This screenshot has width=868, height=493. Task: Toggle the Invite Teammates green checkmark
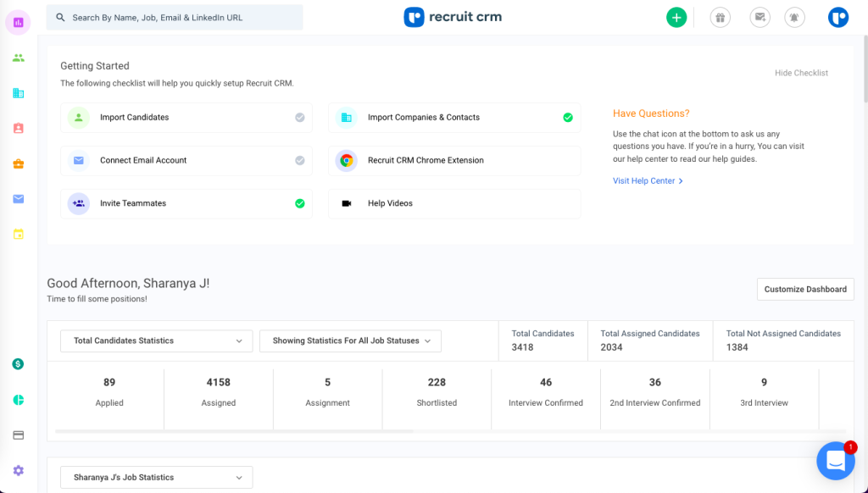[299, 203]
